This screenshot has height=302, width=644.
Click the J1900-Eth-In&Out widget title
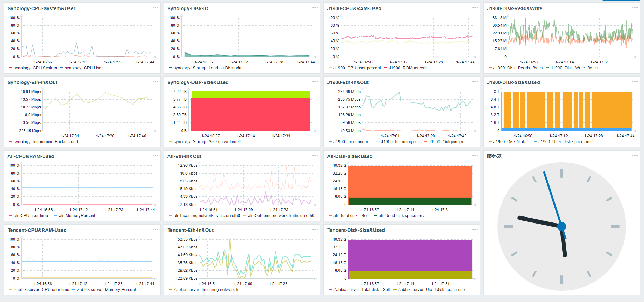pyautogui.click(x=348, y=82)
